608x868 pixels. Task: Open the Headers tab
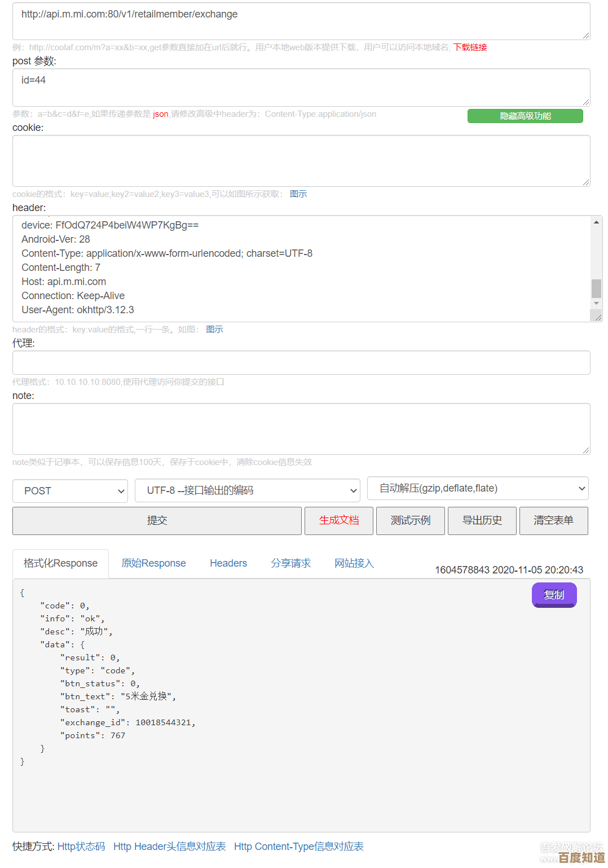point(228,563)
